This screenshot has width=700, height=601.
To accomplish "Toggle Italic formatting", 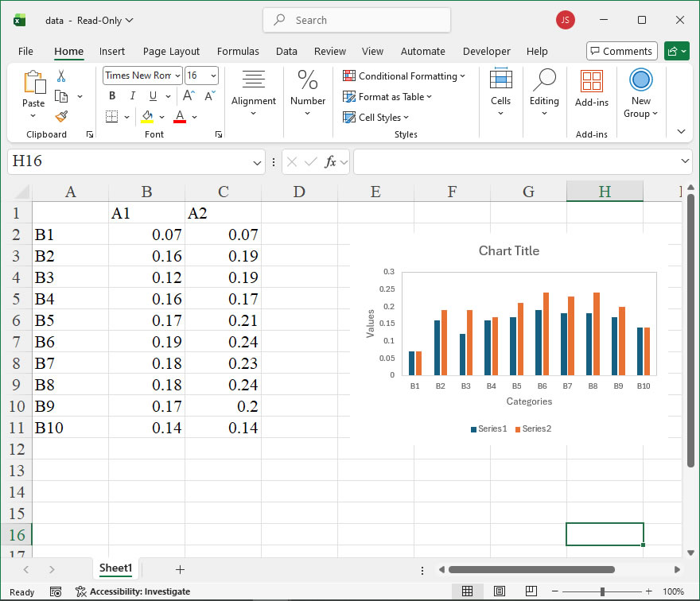I will [133, 95].
